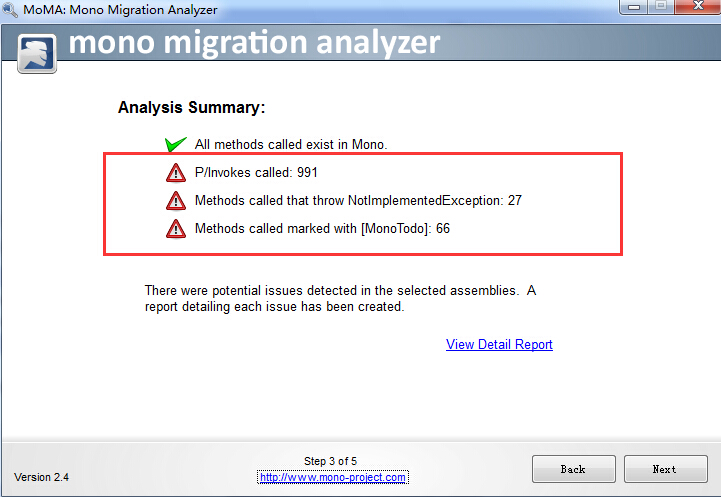Click warning icon beside NotImplementedException line
This screenshot has height=497, width=721.
[x=176, y=201]
